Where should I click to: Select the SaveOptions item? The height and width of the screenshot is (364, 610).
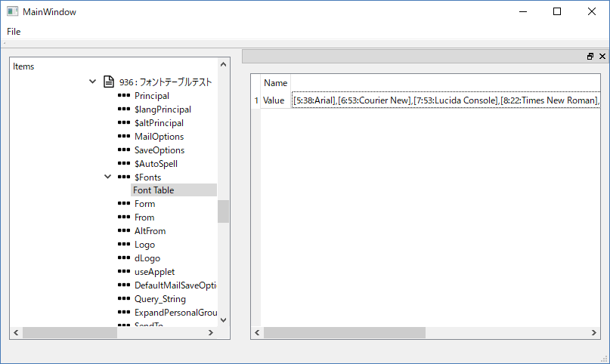coord(159,150)
